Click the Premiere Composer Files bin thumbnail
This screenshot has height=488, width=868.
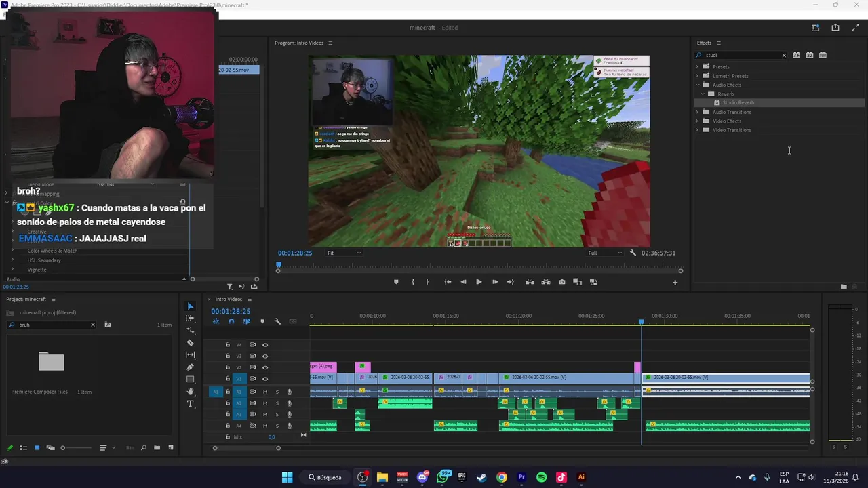(52, 362)
